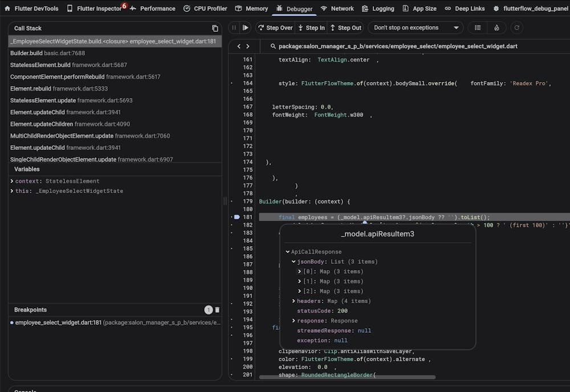
Task: Click the Pause execution icon
Action: coord(234,27)
